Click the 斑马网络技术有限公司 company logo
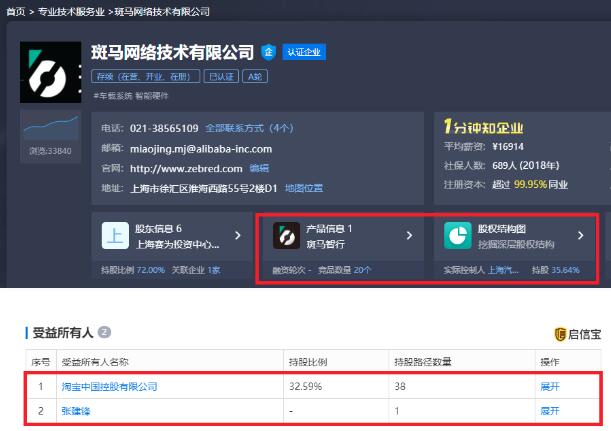This screenshot has height=431, width=611. (x=51, y=72)
